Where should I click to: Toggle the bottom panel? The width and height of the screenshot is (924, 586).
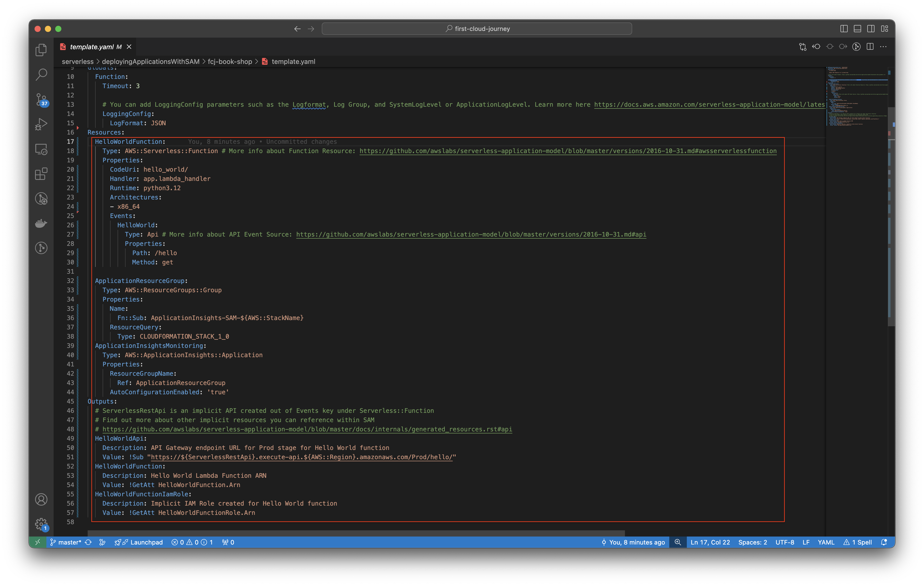click(x=857, y=29)
